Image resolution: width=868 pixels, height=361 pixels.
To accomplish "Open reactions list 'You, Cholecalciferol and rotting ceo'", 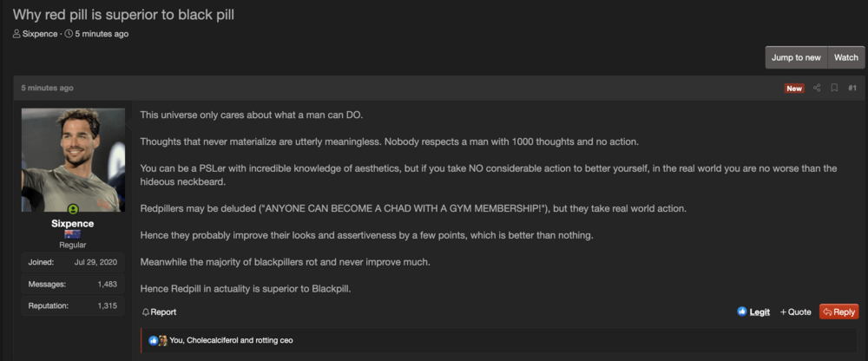I will (231, 340).
